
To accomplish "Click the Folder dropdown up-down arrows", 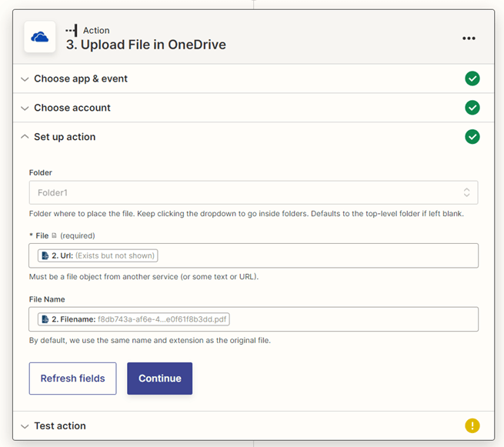I will point(466,192).
